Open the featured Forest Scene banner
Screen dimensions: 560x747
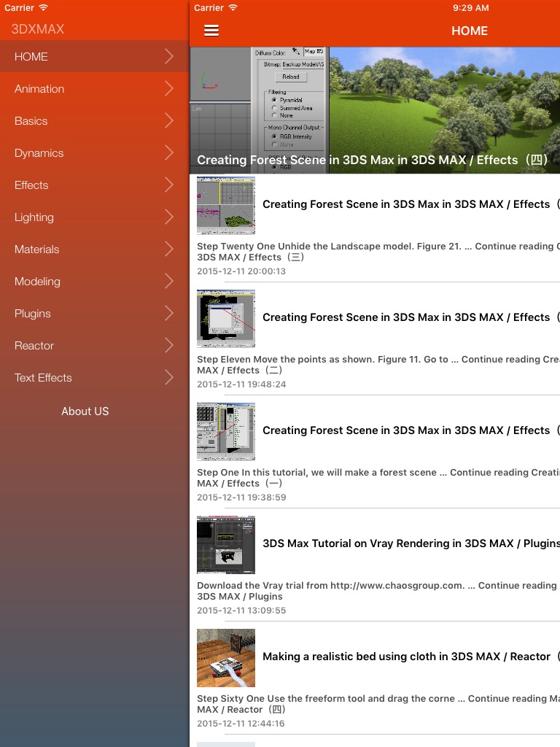point(375,110)
